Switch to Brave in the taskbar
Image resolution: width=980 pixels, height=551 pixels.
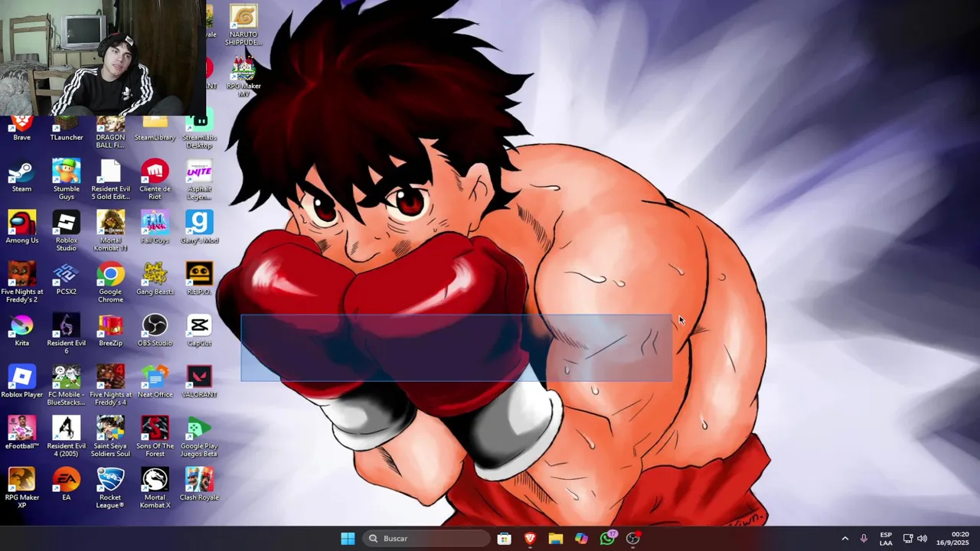coord(530,538)
